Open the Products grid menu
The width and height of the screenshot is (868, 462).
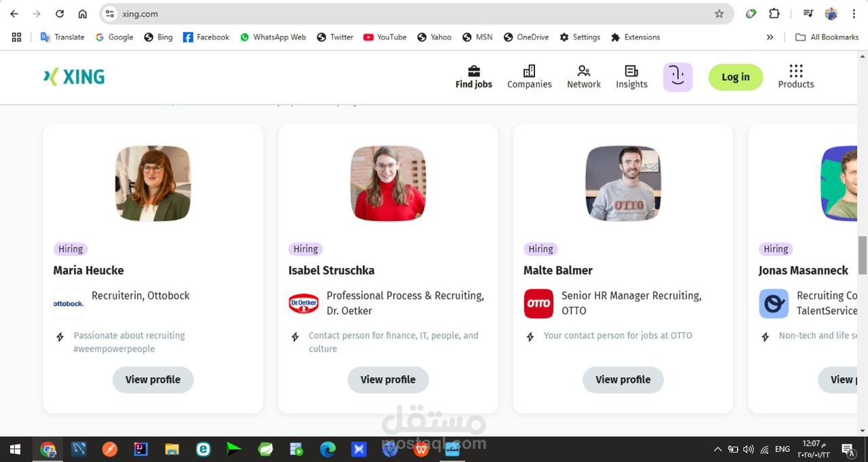click(x=796, y=77)
